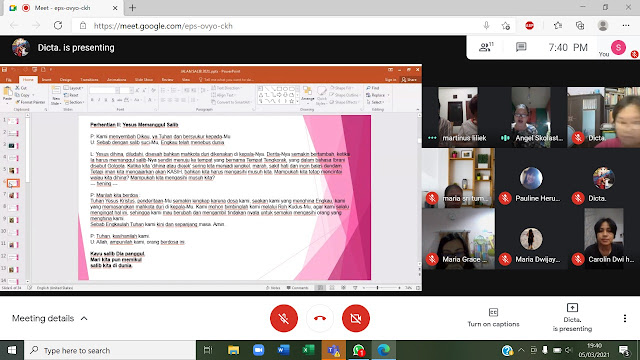Toggle Underline in PowerPoint Font group
This screenshot has height=360, width=640.
(x=106, y=100)
